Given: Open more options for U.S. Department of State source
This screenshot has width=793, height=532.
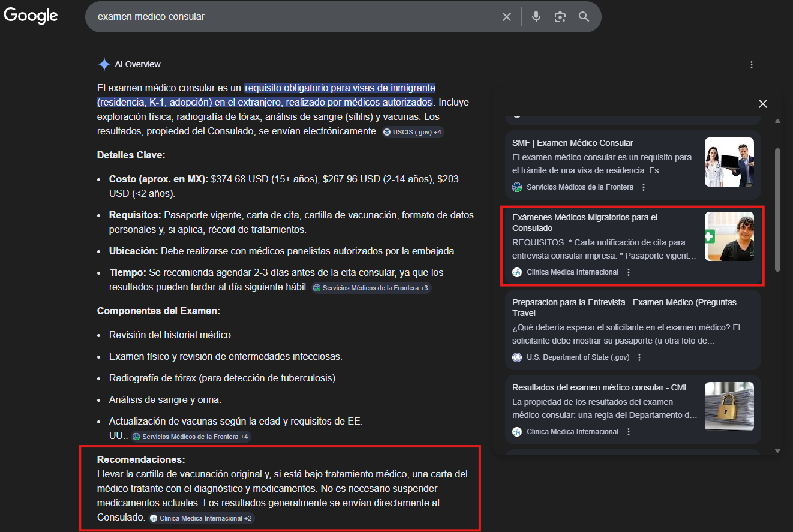Looking at the screenshot, I should (x=639, y=357).
